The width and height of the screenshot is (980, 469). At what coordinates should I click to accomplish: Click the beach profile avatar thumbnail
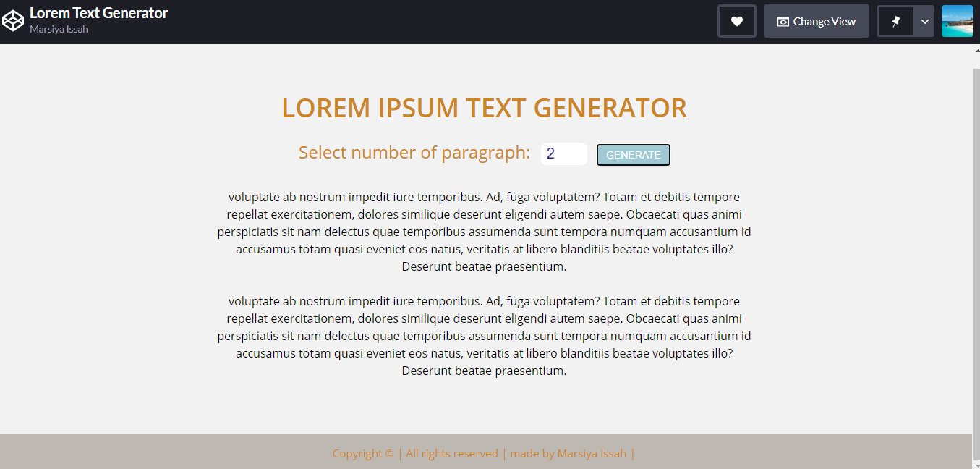[958, 20]
